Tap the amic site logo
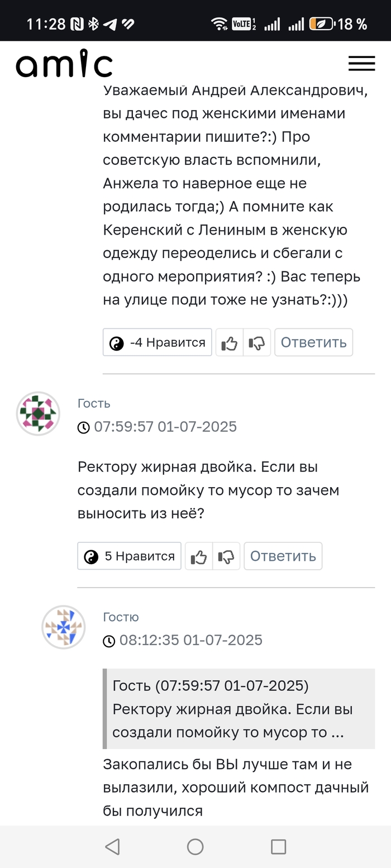 [64, 64]
